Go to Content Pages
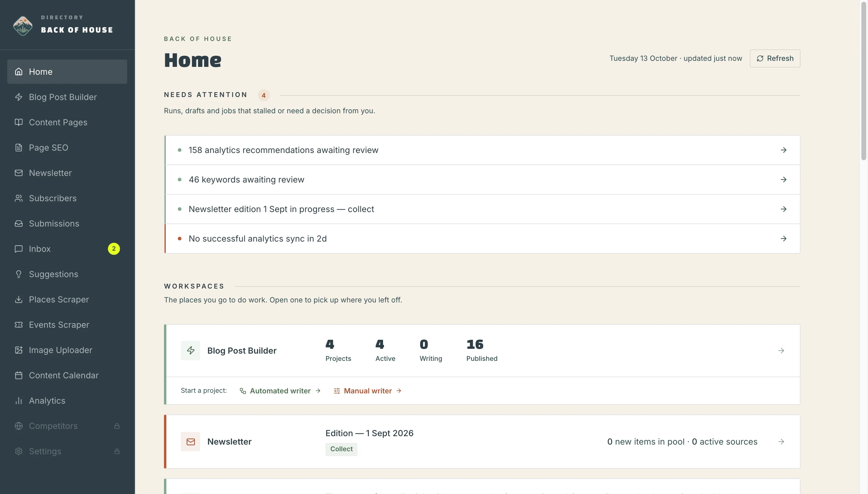 (67, 122)
